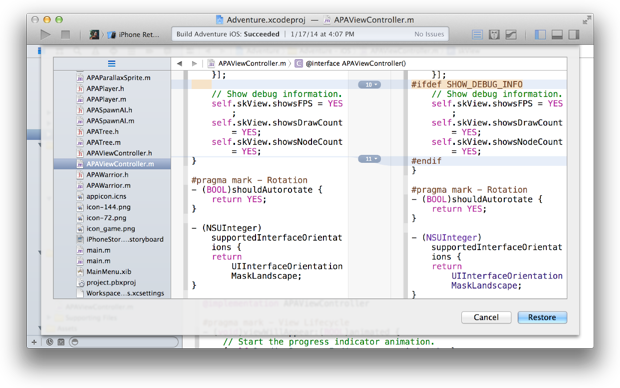This screenshot has width=620, height=388.
Task: Click the #ifdef SHOW_DEBUG_INFO line in right pane
Action: click(x=467, y=84)
